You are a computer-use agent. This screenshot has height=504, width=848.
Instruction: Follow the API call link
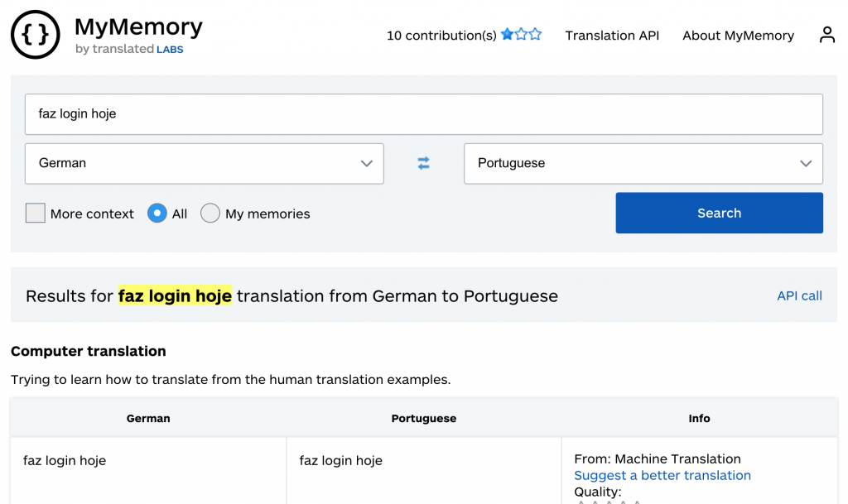(x=799, y=295)
